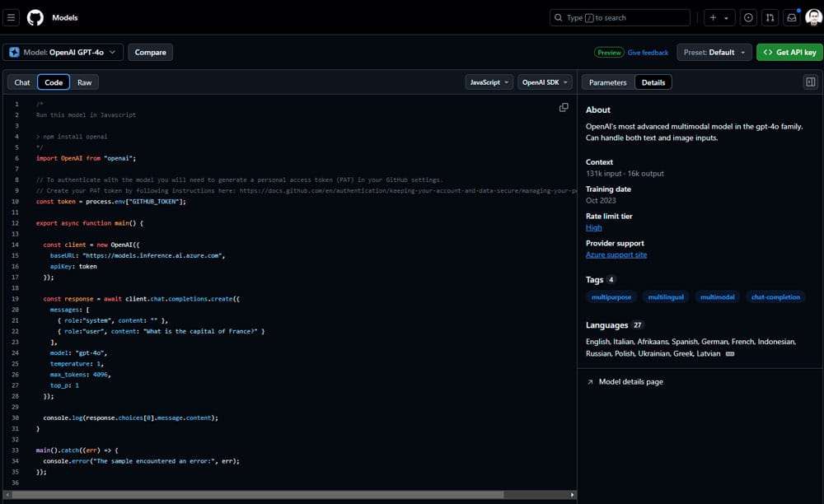
Task: Open the issues icon in header
Action: pos(748,18)
